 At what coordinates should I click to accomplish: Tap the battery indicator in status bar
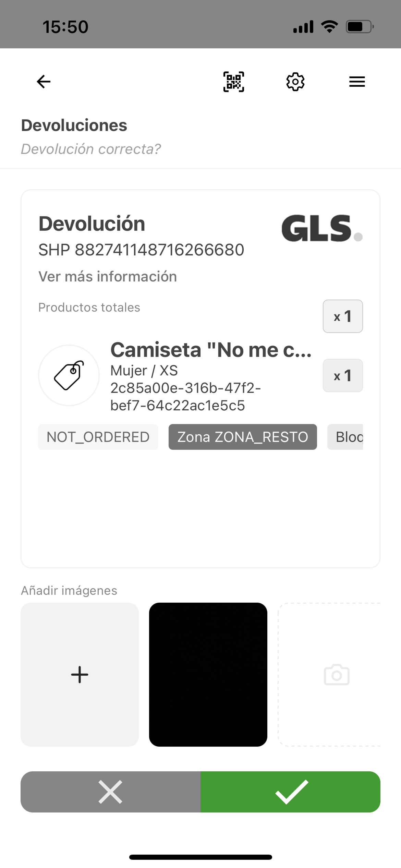point(359,27)
